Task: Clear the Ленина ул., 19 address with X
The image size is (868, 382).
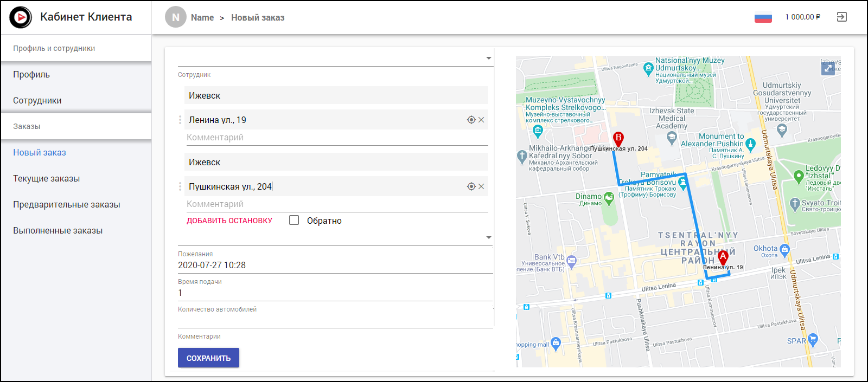Action: point(481,120)
